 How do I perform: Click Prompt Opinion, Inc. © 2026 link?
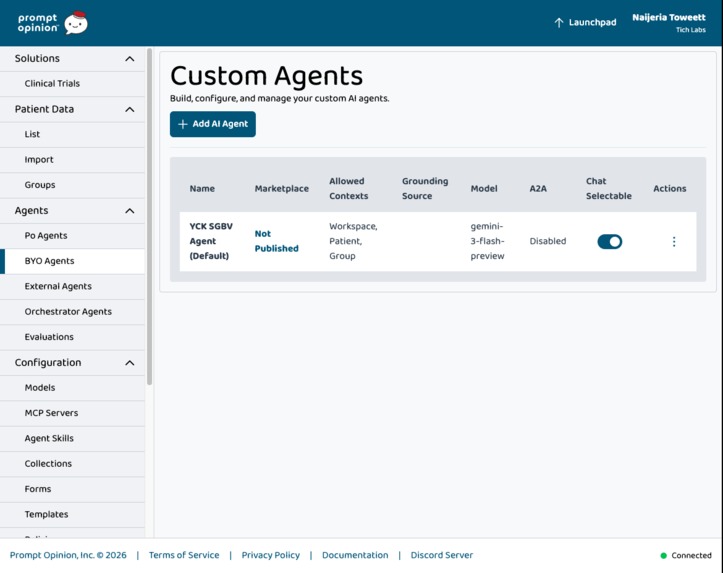(x=68, y=555)
